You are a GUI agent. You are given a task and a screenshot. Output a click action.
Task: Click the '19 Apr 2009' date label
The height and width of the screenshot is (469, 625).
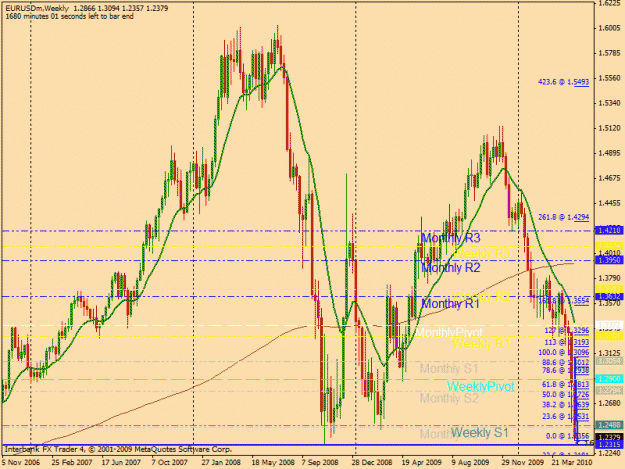click(421, 463)
